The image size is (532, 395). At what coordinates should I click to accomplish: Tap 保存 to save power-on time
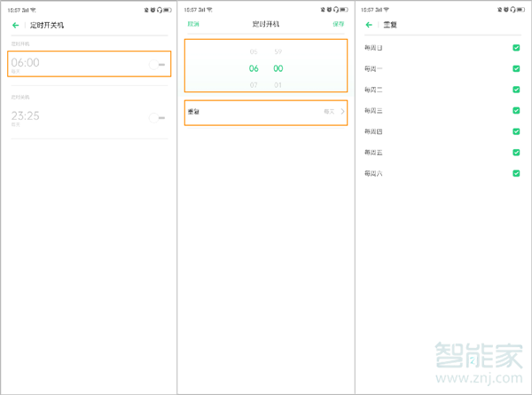339,24
